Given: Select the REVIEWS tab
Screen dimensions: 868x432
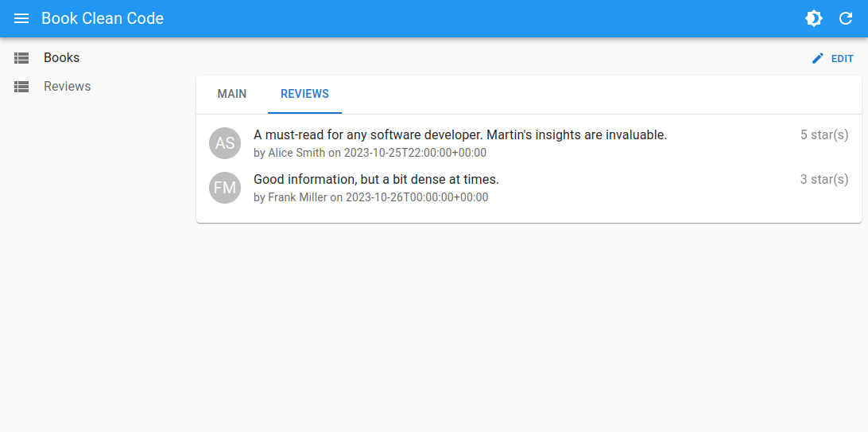Looking at the screenshot, I should [304, 94].
